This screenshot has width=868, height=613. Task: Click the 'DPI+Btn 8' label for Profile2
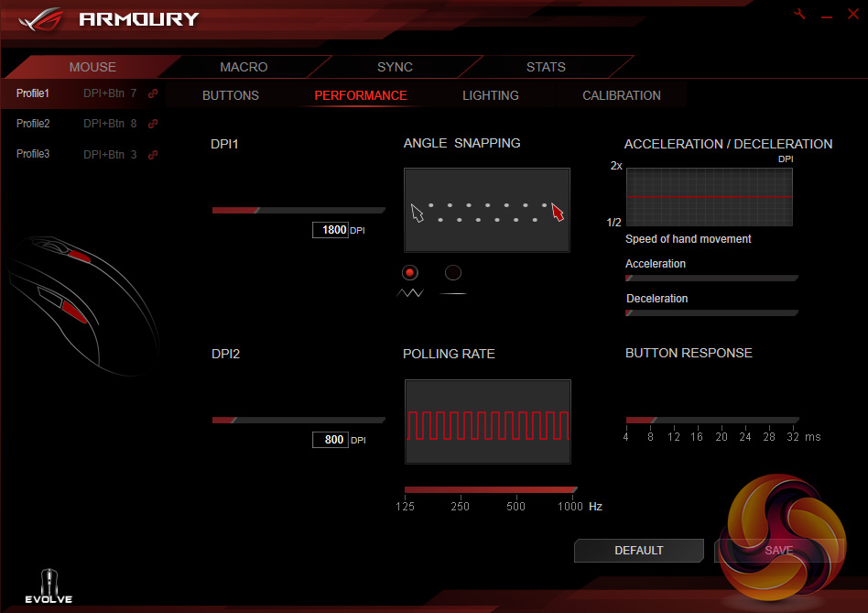tap(110, 124)
